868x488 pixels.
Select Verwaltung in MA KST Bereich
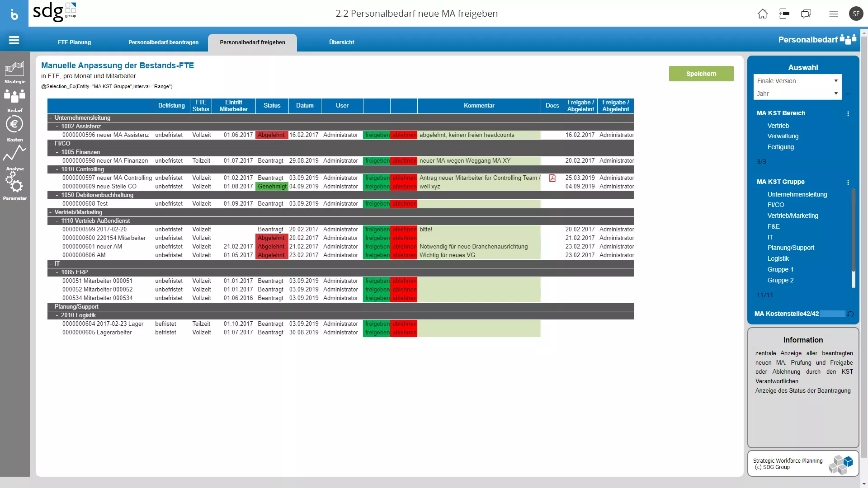[x=783, y=136]
